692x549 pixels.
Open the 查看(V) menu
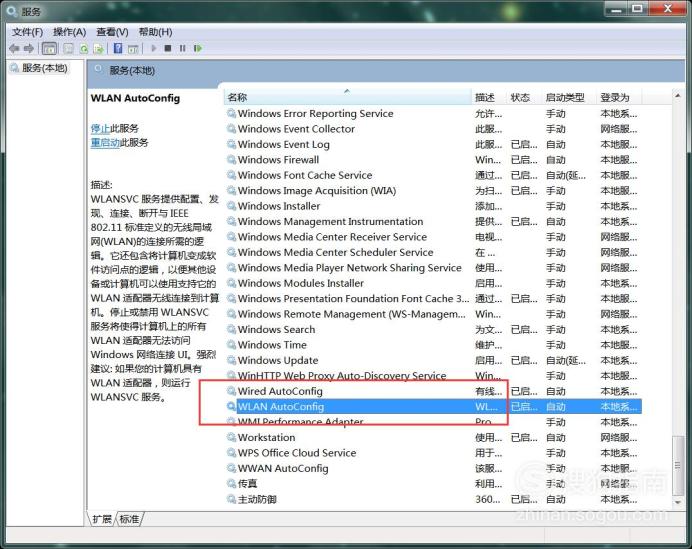point(113,32)
